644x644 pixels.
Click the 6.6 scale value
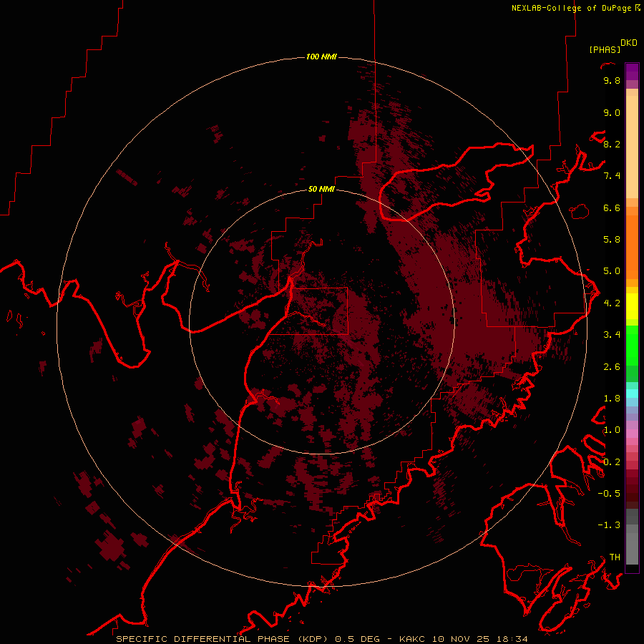[x=612, y=208]
